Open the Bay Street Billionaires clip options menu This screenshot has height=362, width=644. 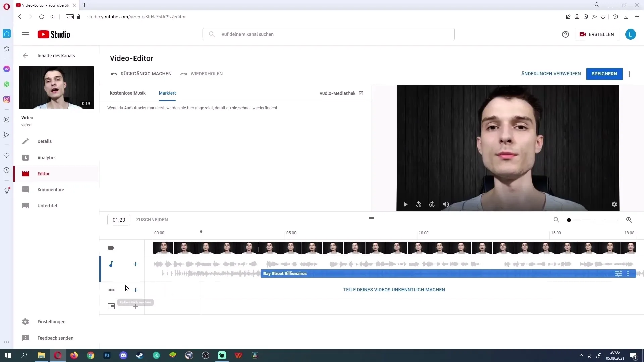628,274
